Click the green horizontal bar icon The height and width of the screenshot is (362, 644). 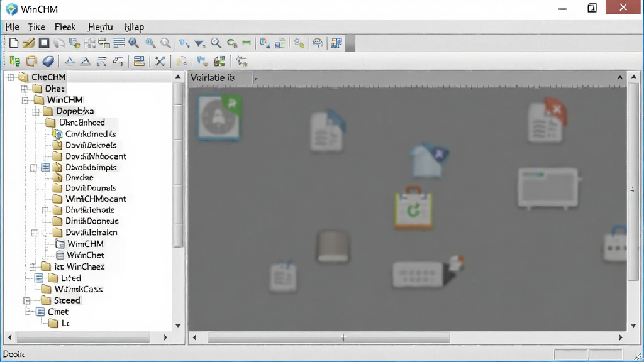point(247,43)
